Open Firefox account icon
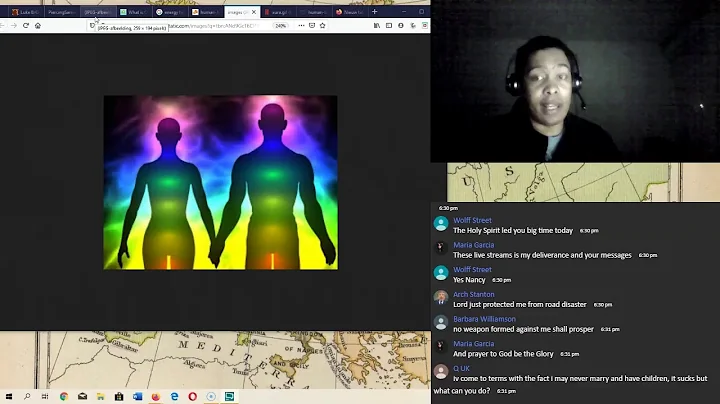This screenshot has height=404, width=720. point(401,26)
